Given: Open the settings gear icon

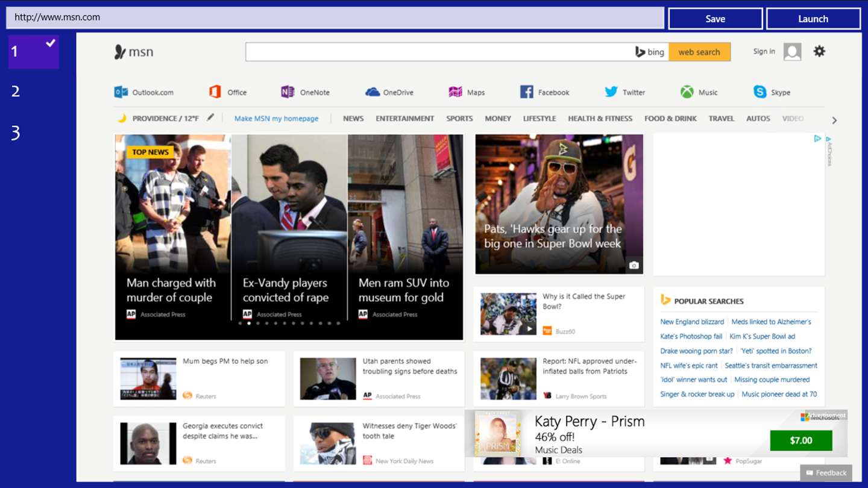Looking at the screenshot, I should 819,51.
